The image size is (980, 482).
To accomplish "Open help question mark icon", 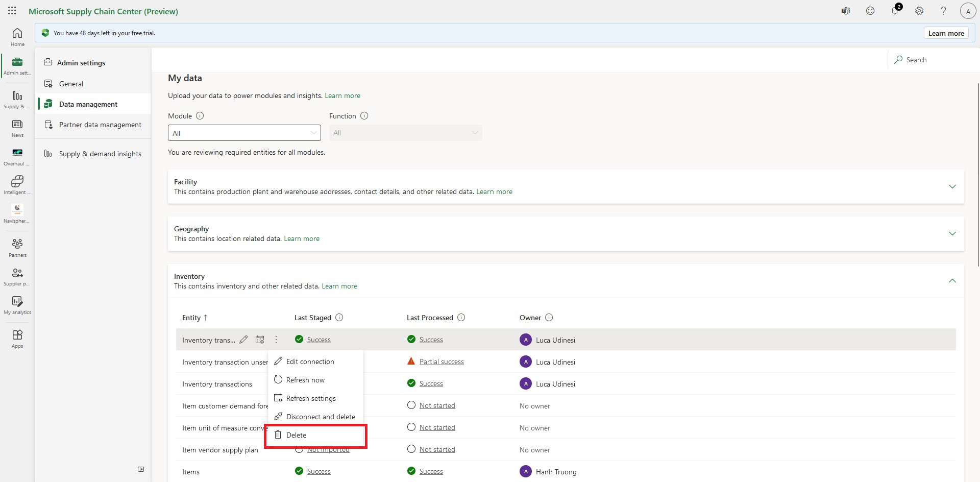I will click(944, 11).
